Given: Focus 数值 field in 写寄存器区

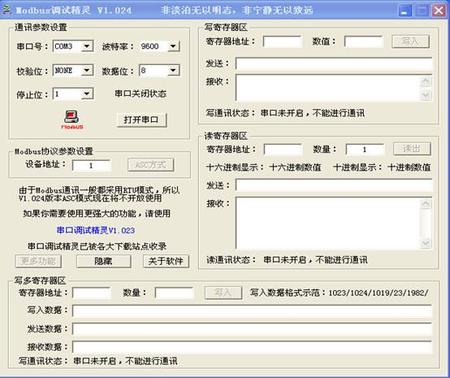Looking at the screenshot, I should [x=364, y=42].
